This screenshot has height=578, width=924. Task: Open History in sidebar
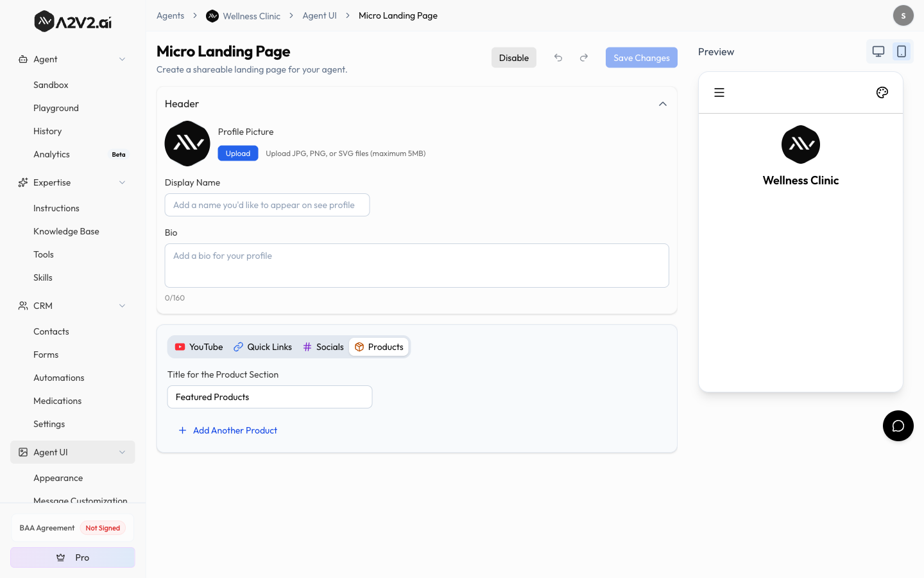tap(47, 131)
